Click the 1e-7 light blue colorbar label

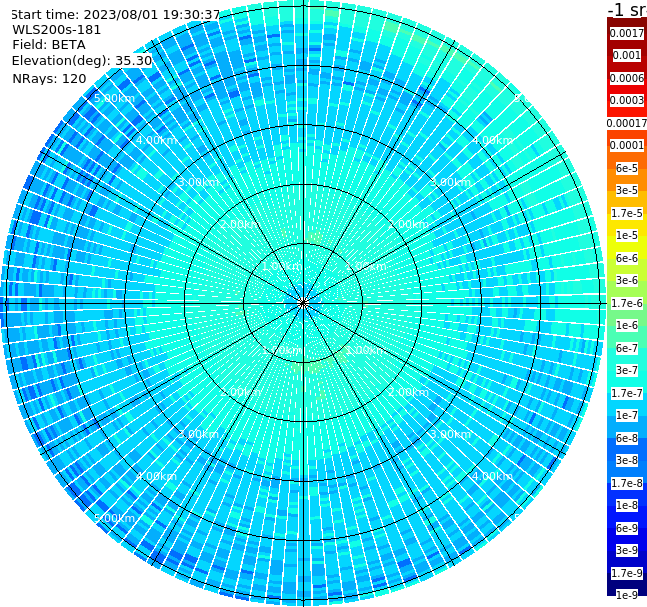tap(626, 415)
